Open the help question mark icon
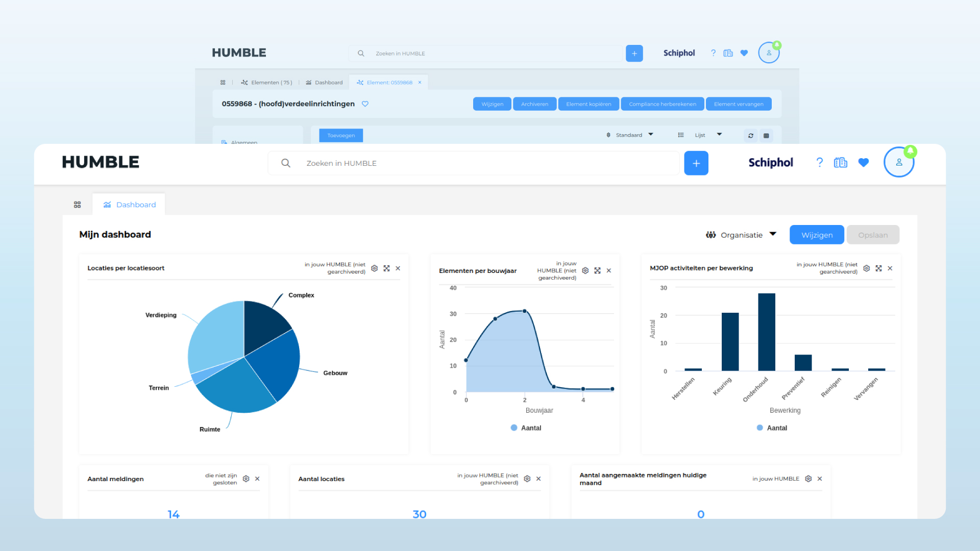 pyautogui.click(x=819, y=162)
